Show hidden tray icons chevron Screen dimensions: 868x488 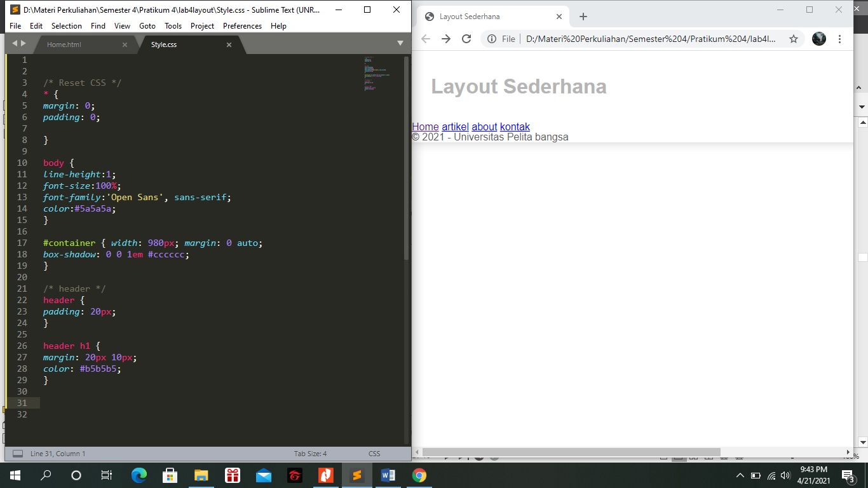point(740,475)
